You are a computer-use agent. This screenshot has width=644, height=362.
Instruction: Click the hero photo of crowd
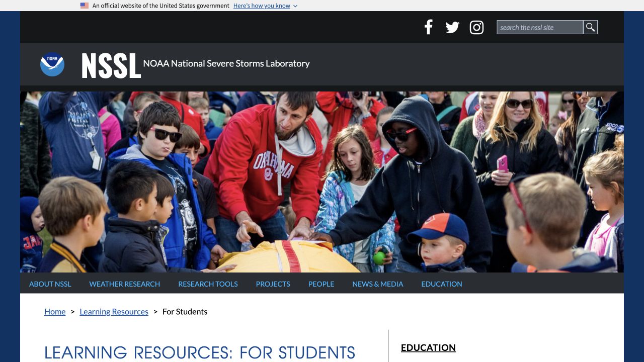coord(322,182)
